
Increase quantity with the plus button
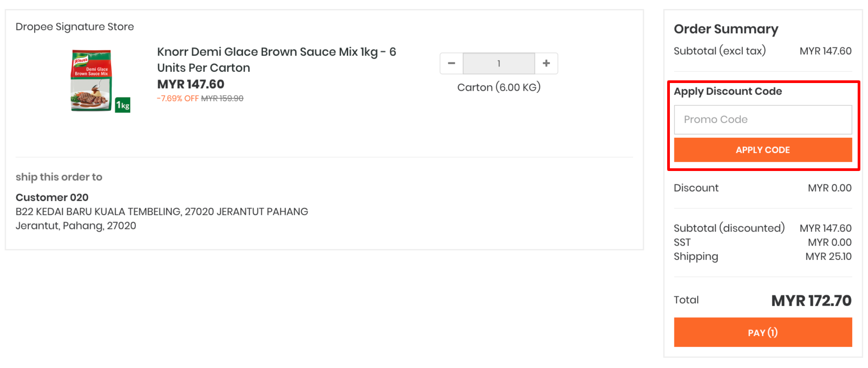pyautogui.click(x=546, y=63)
